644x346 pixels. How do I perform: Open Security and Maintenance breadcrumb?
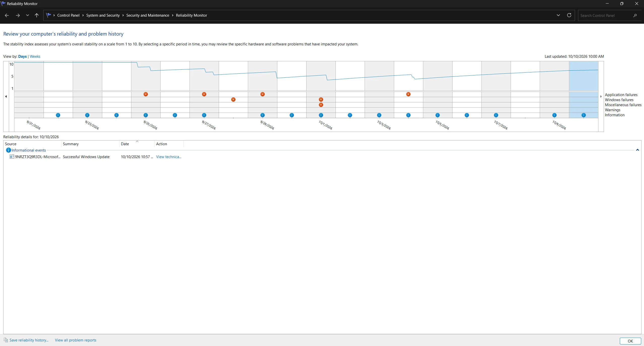point(148,15)
